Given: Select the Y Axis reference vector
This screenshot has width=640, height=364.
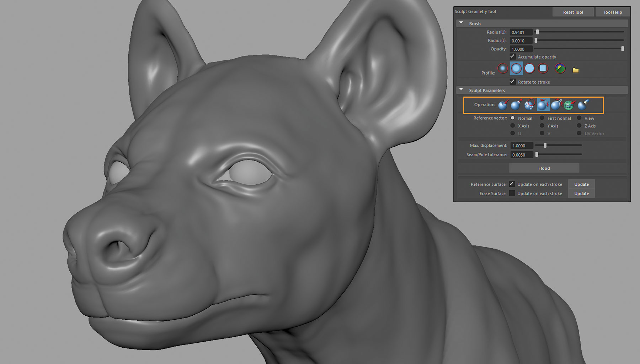Looking at the screenshot, I should (542, 126).
